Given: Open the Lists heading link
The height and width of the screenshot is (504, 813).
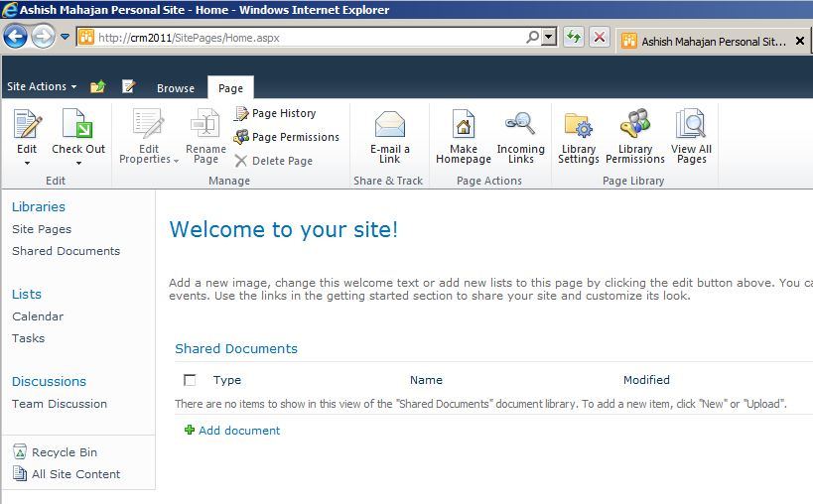Looking at the screenshot, I should (27, 295).
